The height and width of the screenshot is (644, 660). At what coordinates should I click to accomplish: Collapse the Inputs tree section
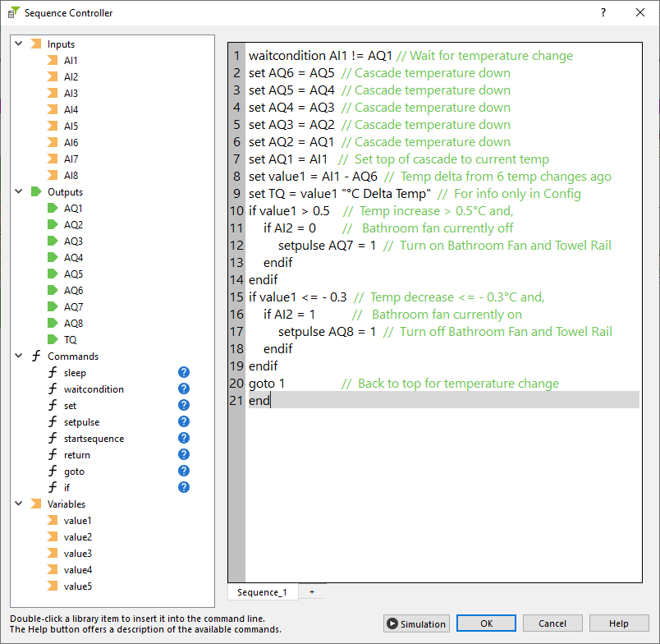18,44
